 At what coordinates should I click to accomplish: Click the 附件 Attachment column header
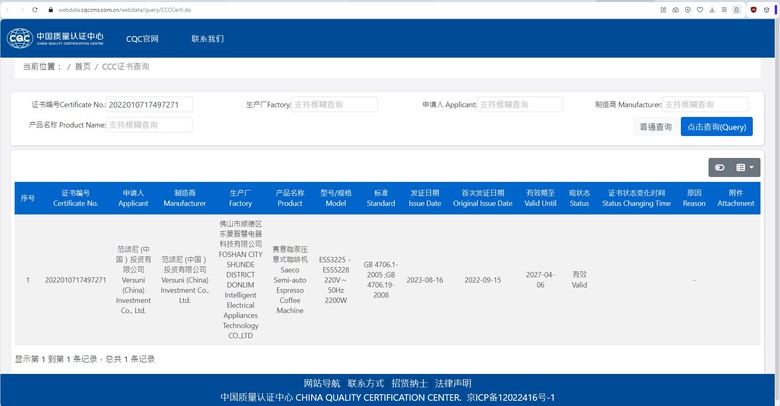[x=736, y=198]
